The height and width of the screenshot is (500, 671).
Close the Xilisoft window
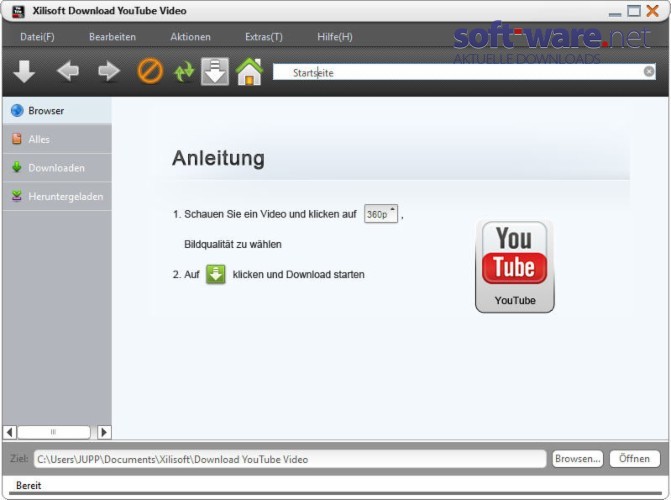pos(653,11)
